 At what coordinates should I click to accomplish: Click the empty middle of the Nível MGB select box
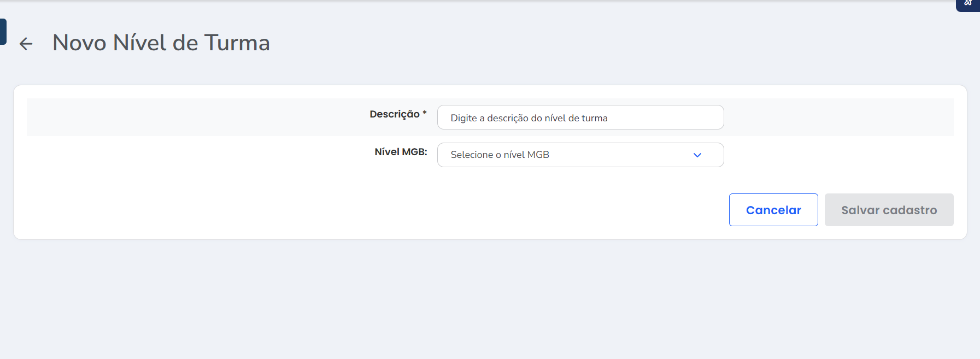pos(618,155)
